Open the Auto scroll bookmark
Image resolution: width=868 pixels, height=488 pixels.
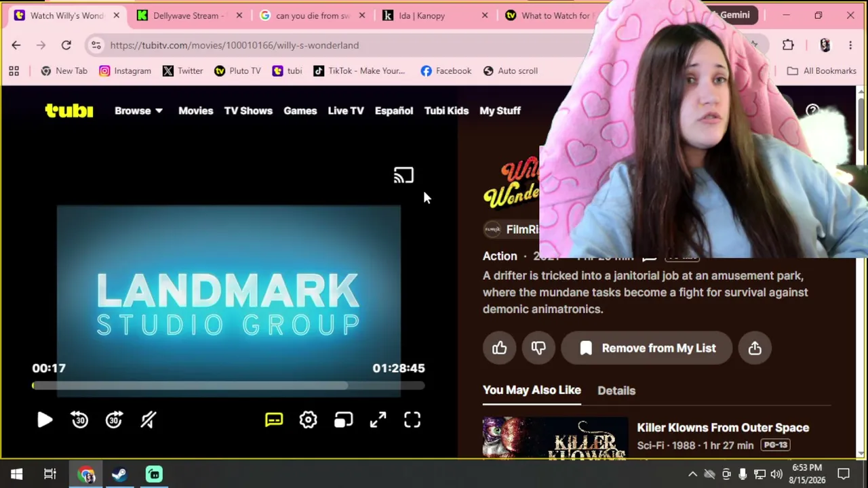click(510, 70)
